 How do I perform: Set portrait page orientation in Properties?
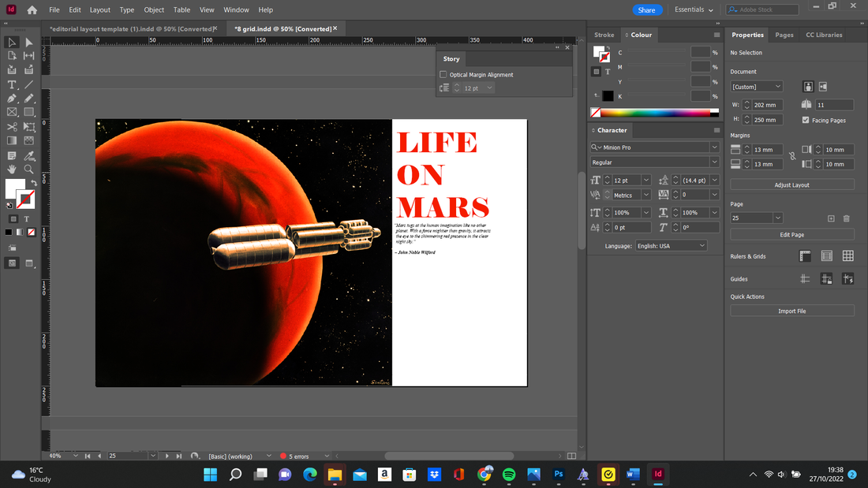808,87
